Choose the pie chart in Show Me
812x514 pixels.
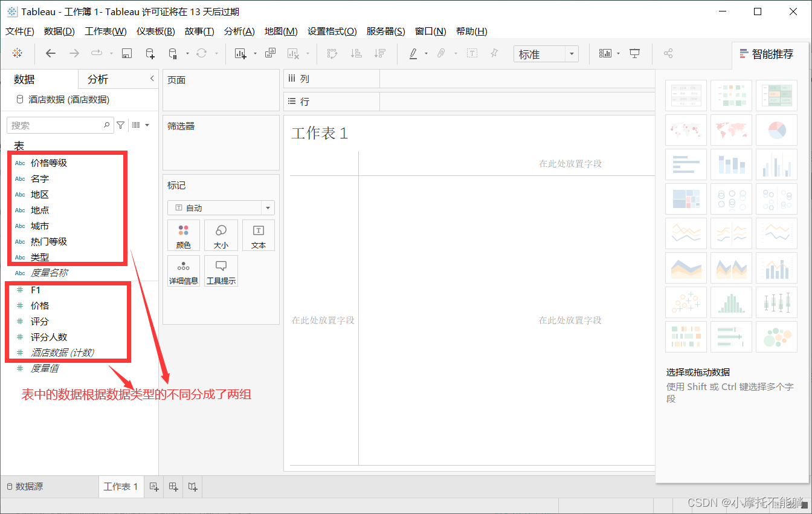[x=776, y=130]
